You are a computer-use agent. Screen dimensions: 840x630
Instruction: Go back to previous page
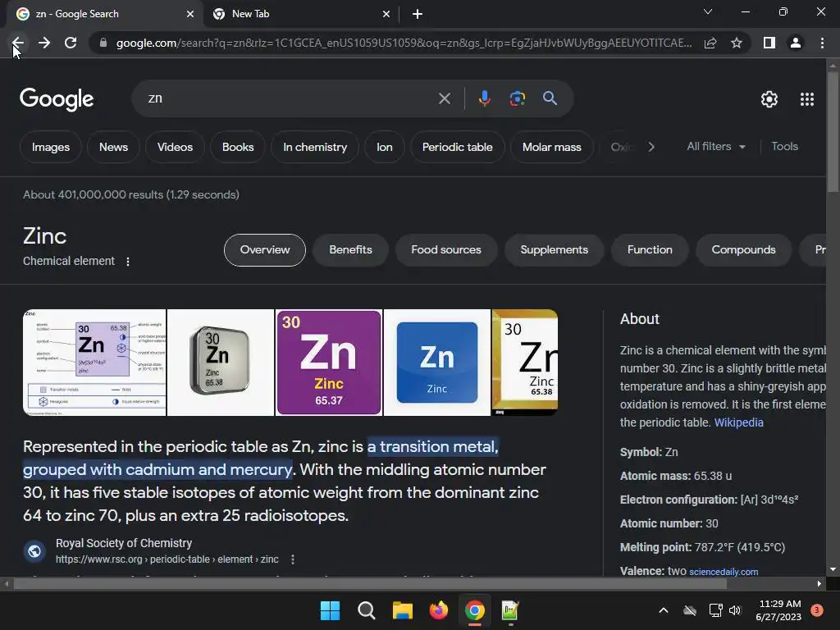click(18, 43)
